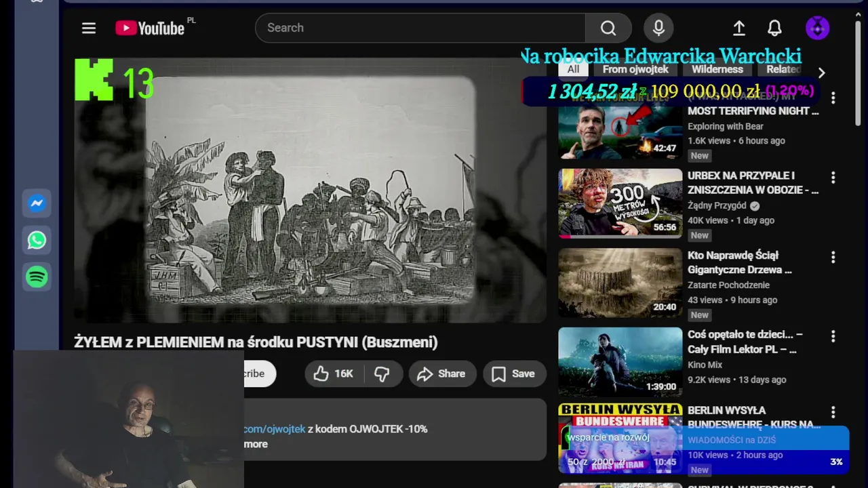
Task: Open options for URBEX NA PRZYPALE video
Action: click(833, 178)
